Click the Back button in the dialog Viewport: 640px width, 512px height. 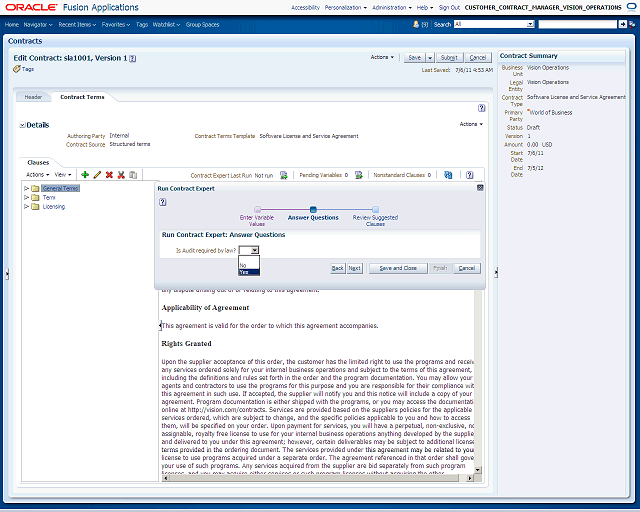338,268
